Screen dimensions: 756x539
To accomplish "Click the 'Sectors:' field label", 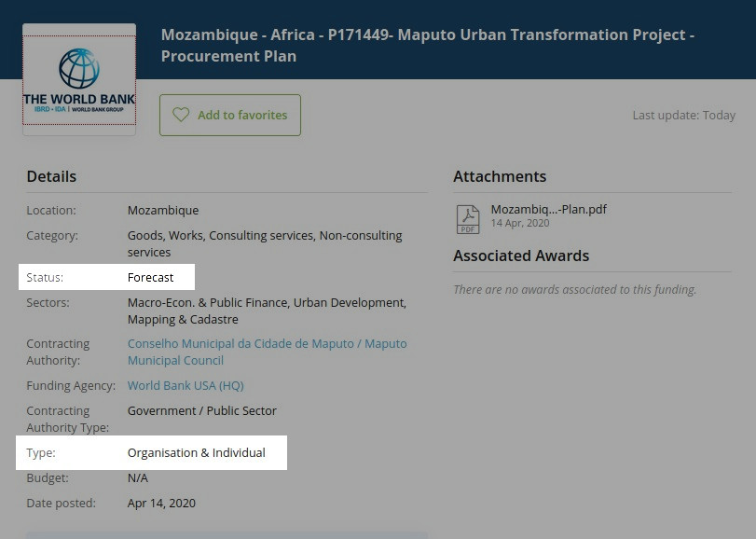I will pyautogui.click(x=48, y=303).
